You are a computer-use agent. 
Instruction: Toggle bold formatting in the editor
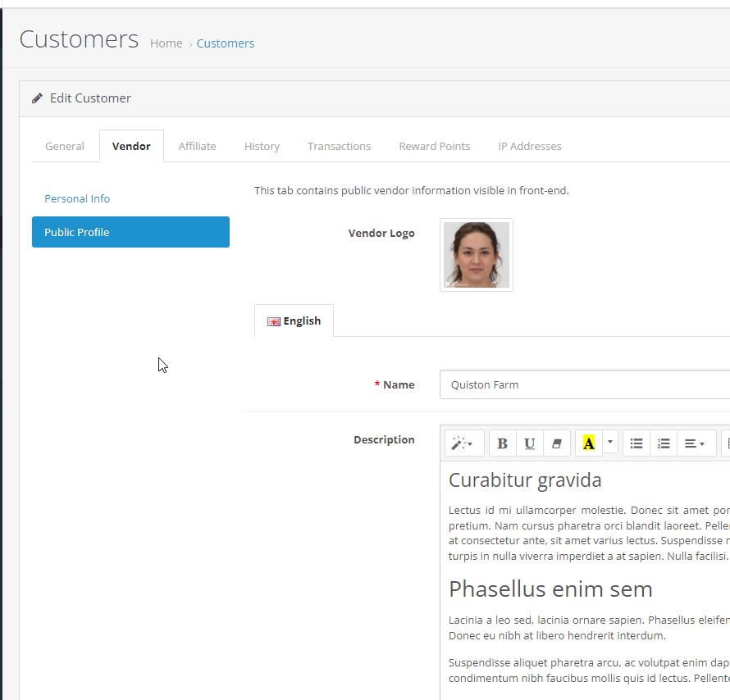pos(503,443)
